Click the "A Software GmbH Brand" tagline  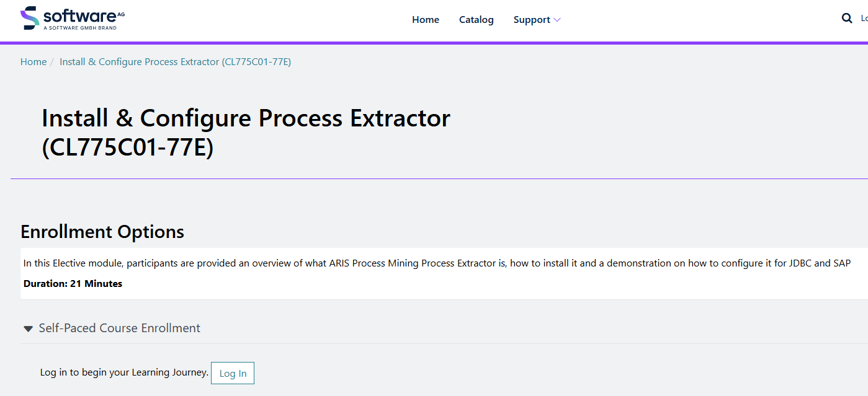coord(80,28)
